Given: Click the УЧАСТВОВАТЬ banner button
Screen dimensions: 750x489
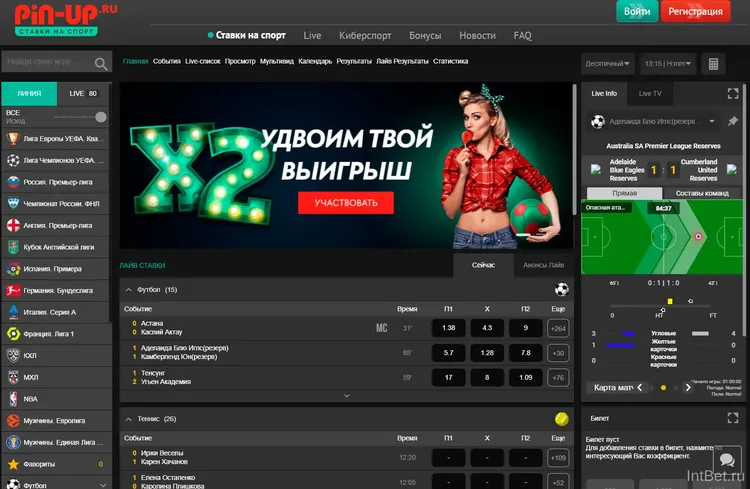Looking at the screenshot, I should (346, 203).
